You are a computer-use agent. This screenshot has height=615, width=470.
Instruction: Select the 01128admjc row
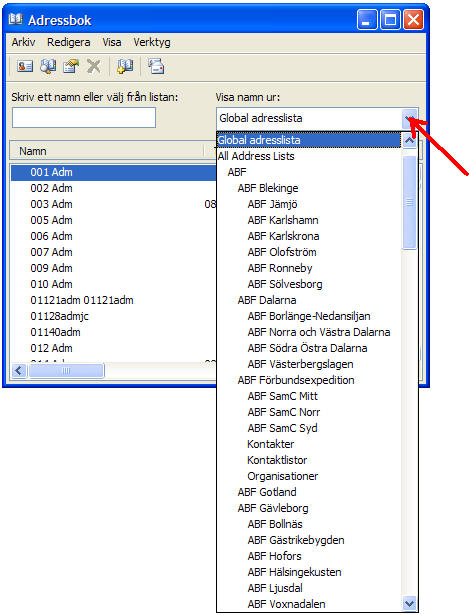click(x=113, y=316)
